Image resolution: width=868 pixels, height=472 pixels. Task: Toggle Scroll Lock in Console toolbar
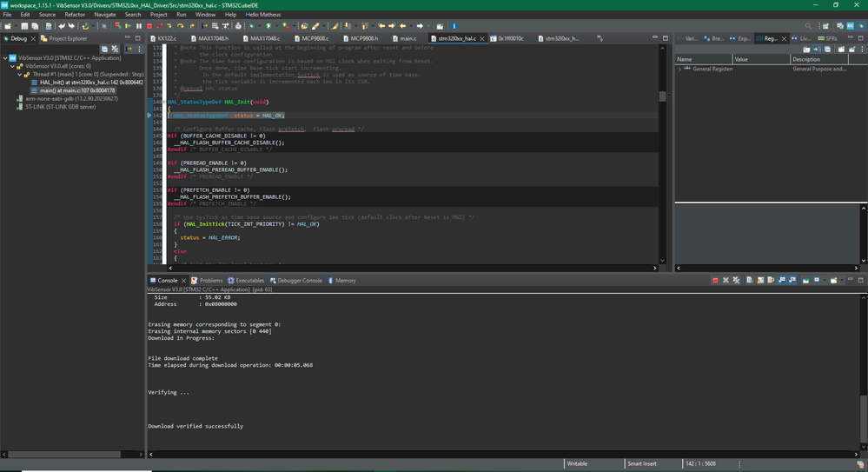point(760,280)
